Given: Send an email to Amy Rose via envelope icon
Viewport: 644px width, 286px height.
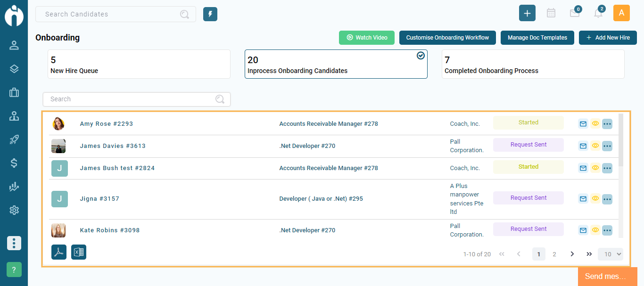Looking at the screenshot, I should point(583,123).
